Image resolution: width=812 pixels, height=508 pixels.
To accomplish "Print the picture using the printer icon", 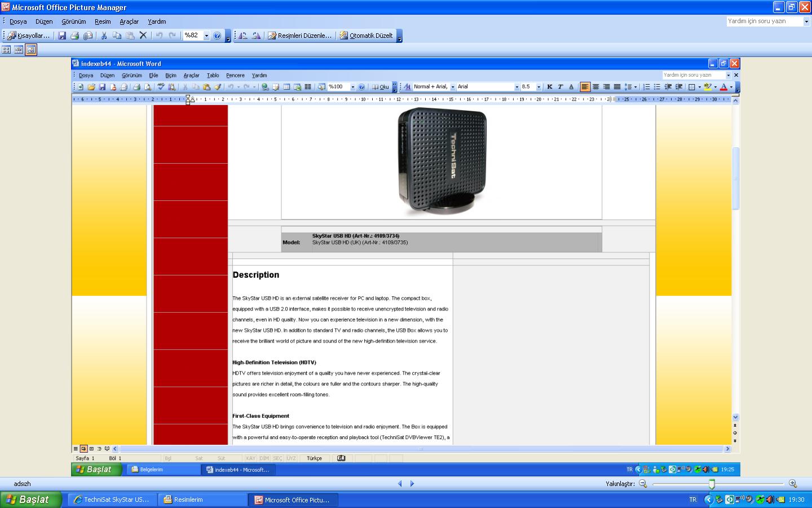I will point(74,36).
